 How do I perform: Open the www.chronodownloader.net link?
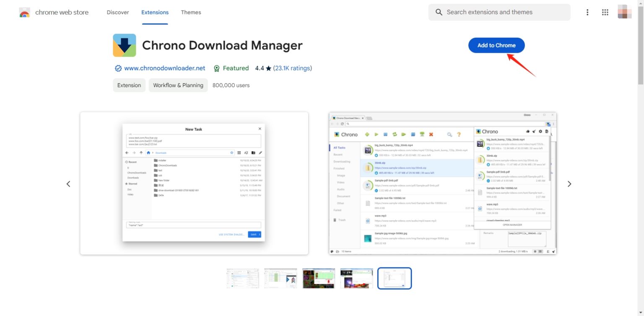(x=166, y=68)
